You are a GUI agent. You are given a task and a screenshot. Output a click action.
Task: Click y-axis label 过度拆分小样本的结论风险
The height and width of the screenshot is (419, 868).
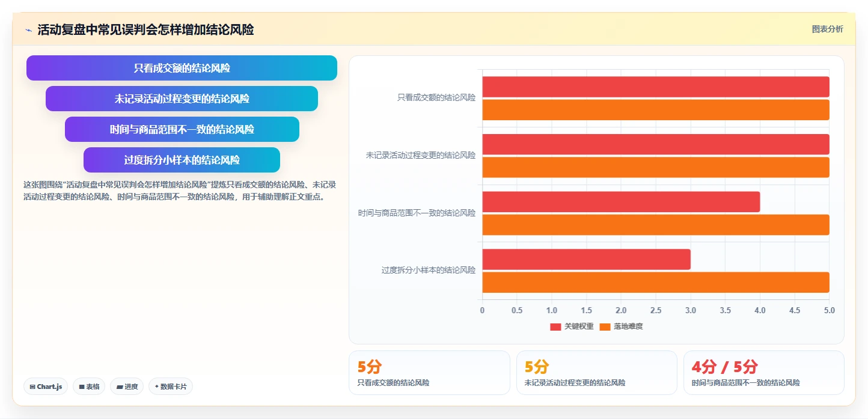[429, 270]
